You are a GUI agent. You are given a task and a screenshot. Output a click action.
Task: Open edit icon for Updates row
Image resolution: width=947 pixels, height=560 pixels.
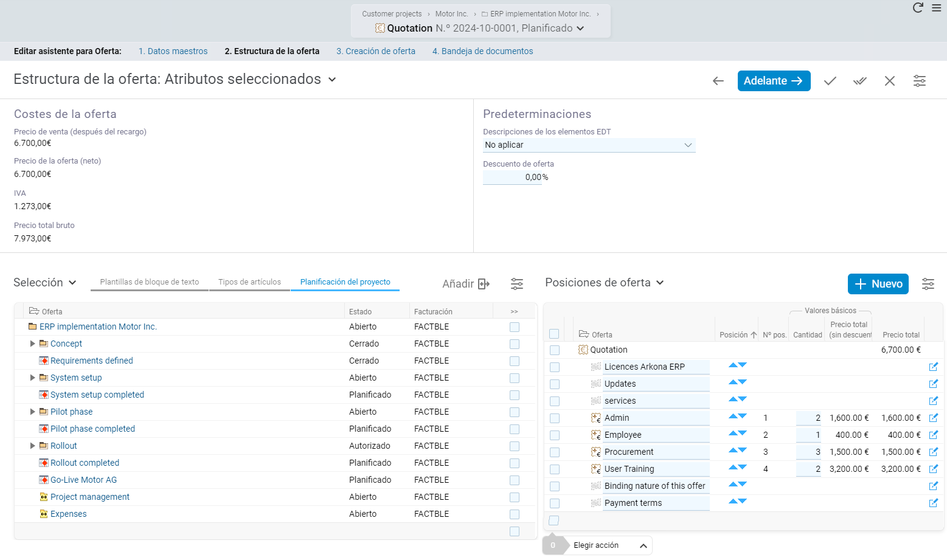coord(934,384)
